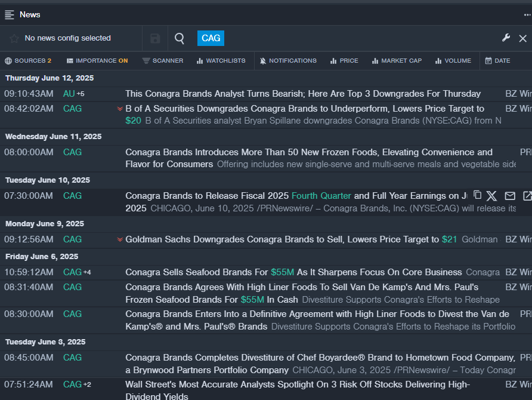532x400 pixels.
Task: Email the Fiscal 2025 earnings headline
Action: pyautogui.click(x=510, y=196)
